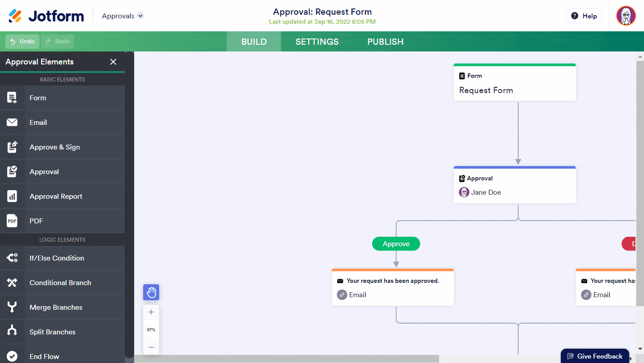Open the Help button
The width and height of the screenshot is (644, 363).
tap(584, 16)
